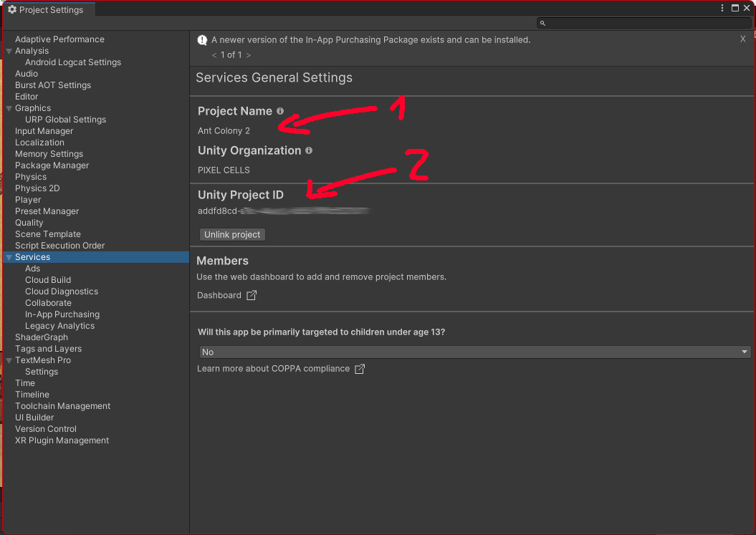Collapse the Services section in the sidebar
Viewport: 756px width, 535px height.
click(x=7, y=256)
